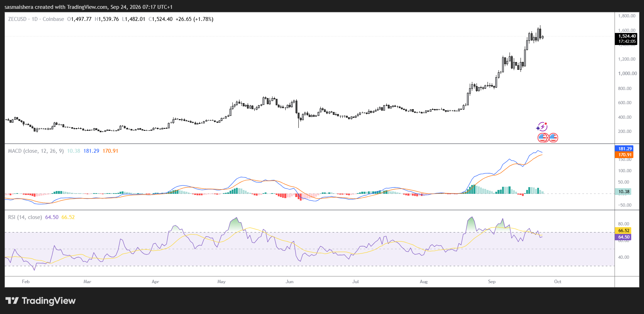Click the 1,000.00 level on price scale
This screenshot has width=644, height=314.
click(x=627, y=74)
